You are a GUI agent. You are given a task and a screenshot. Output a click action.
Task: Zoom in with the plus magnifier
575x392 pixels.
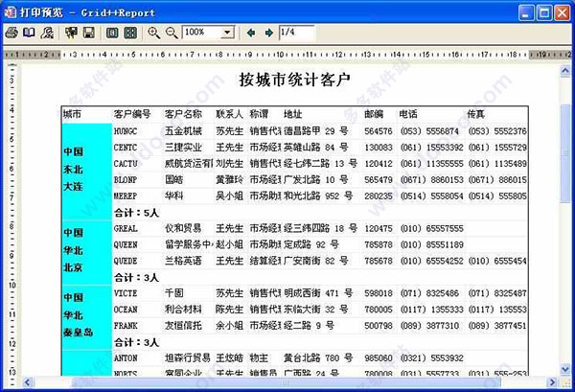tap(153, 33)
